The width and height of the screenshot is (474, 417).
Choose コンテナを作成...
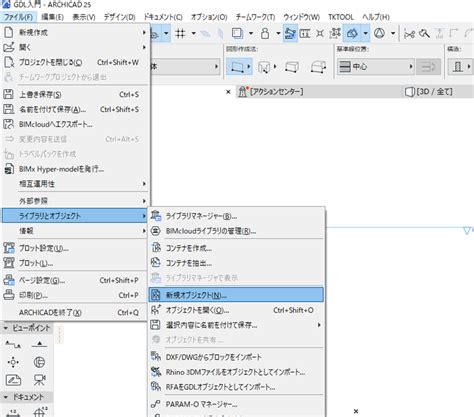tap(236, 248)
